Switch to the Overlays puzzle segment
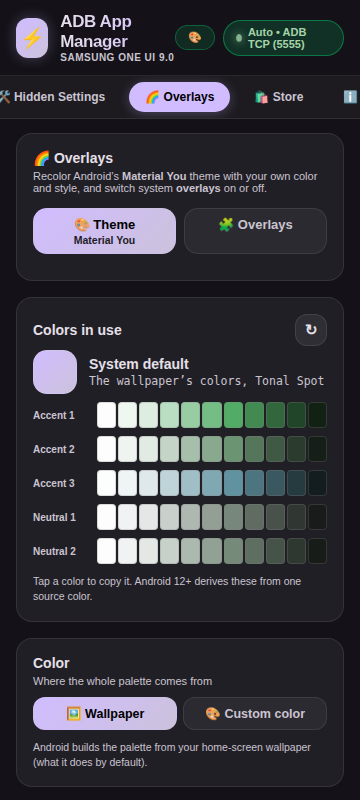The image size is (360, 800). click(x=255, y=231)
